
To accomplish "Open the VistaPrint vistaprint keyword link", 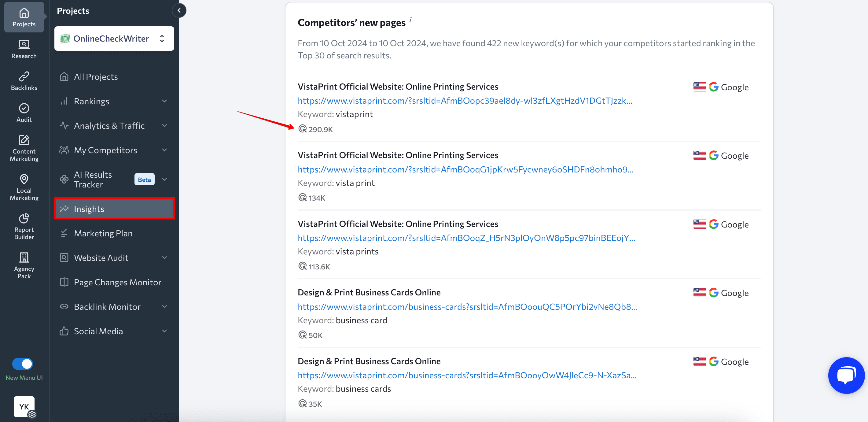I will pyautogui.click(x=465, y=100).
